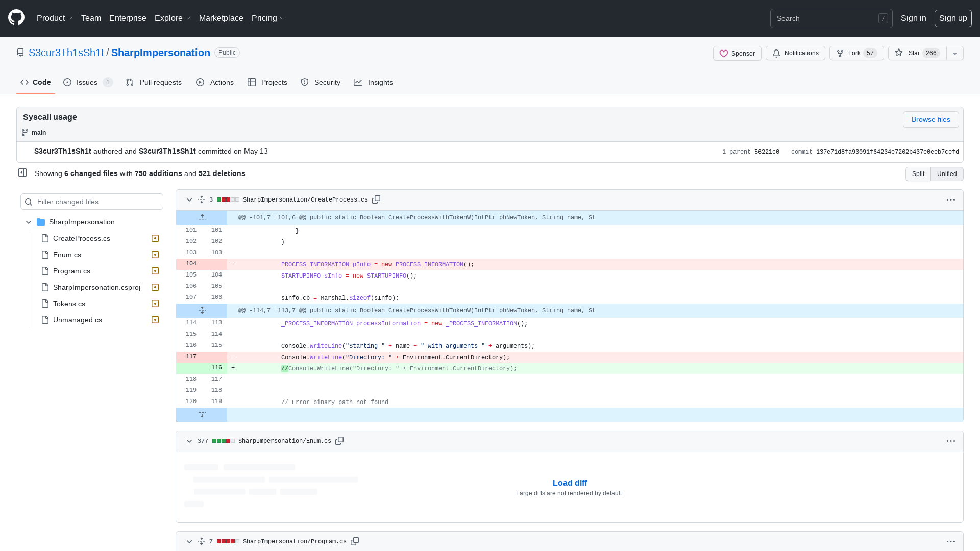Click Load diff for Enum.cs
The image size is (980, 551).
pos(570,483)
